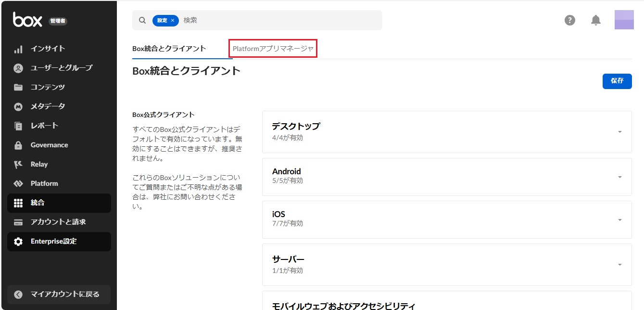
Task: Switch to Platformアプリマネージャ tab
Action: coord(273,49)
